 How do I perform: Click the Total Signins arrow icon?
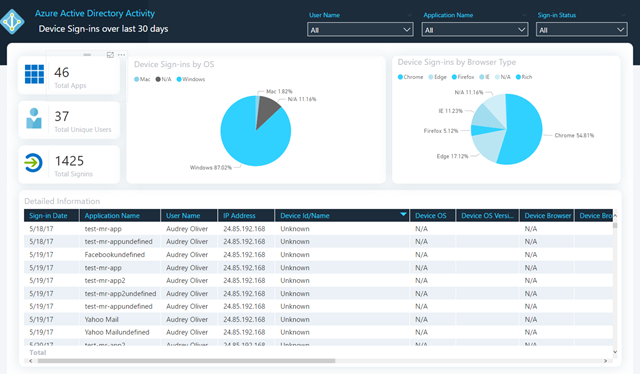(x=33, y=163)
